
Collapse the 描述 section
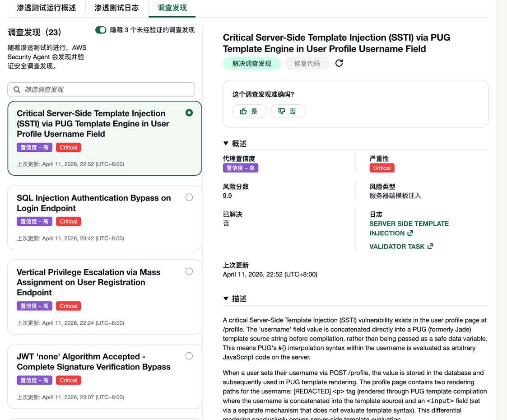(x=226, y=299)
